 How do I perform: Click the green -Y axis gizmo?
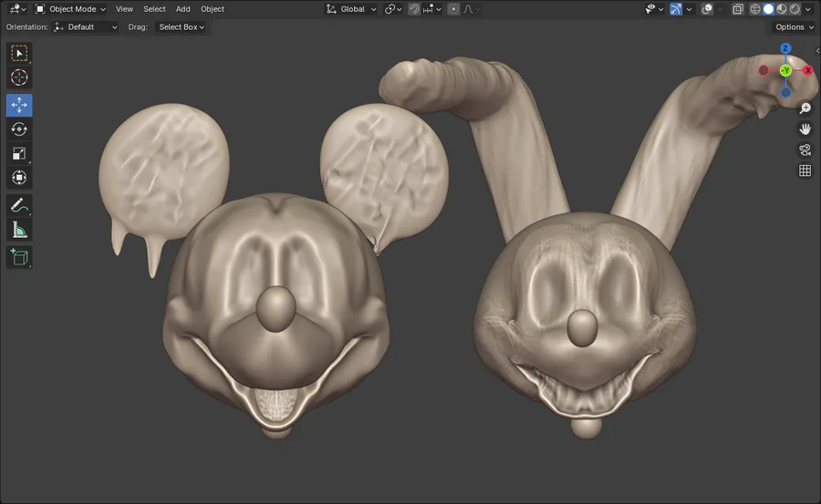(x=785, y=71)
